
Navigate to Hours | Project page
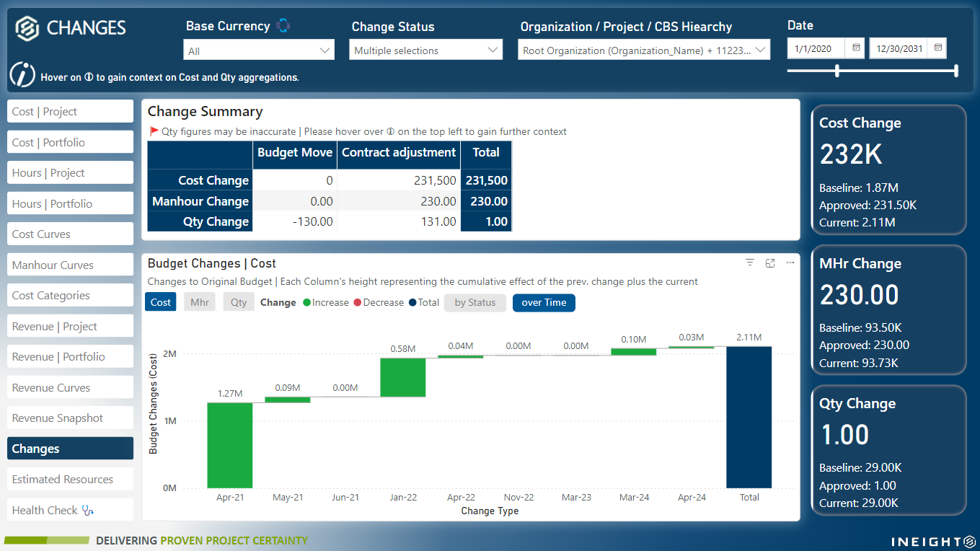click(x=70, y=172)
